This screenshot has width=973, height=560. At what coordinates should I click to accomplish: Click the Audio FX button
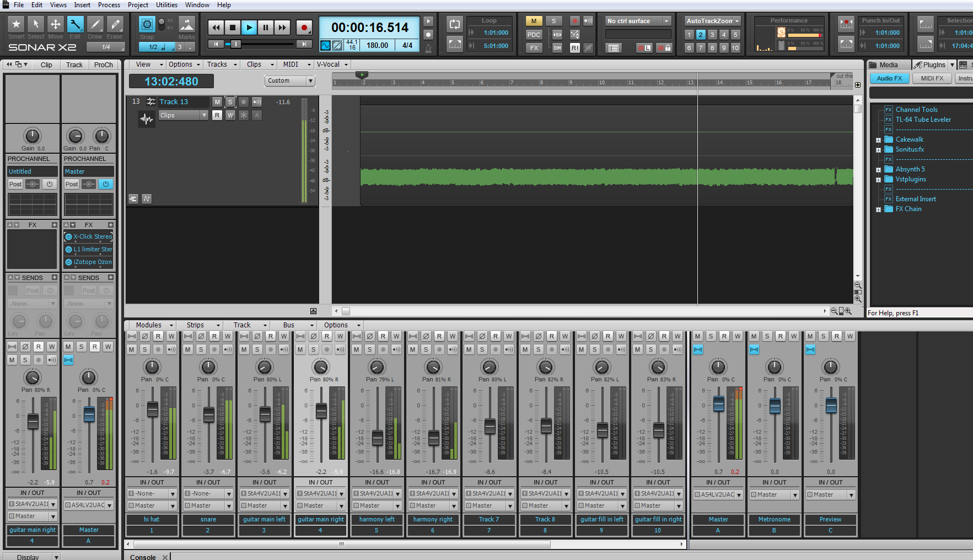pos(889,78)
